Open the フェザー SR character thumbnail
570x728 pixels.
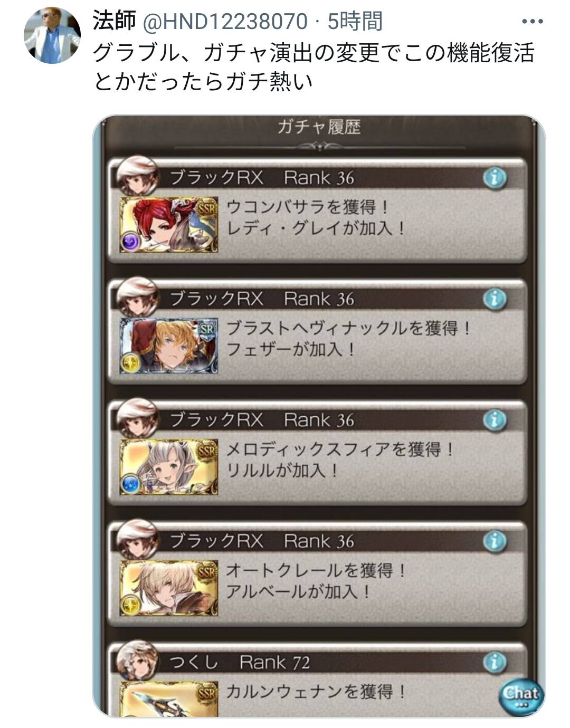(x=169, y=346)
